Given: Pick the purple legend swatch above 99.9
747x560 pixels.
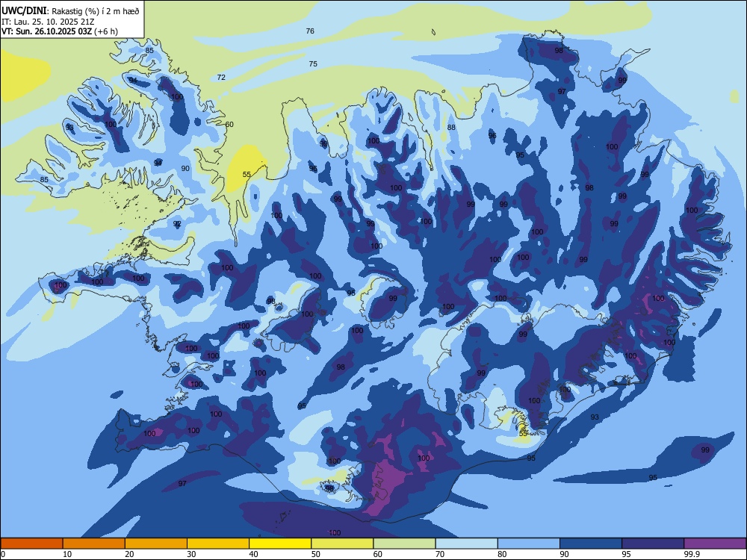Looking at the screenshot, I should click(x=715, y=544).
